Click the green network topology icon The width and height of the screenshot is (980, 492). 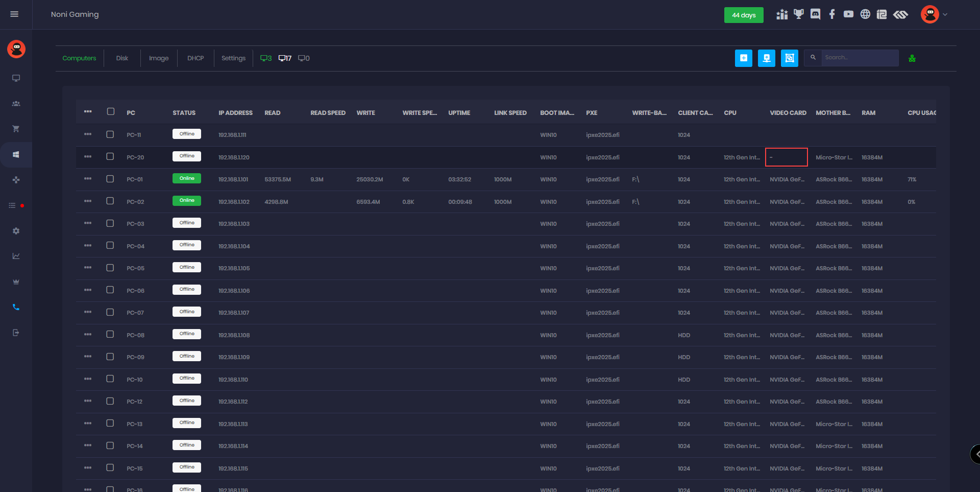912,59
